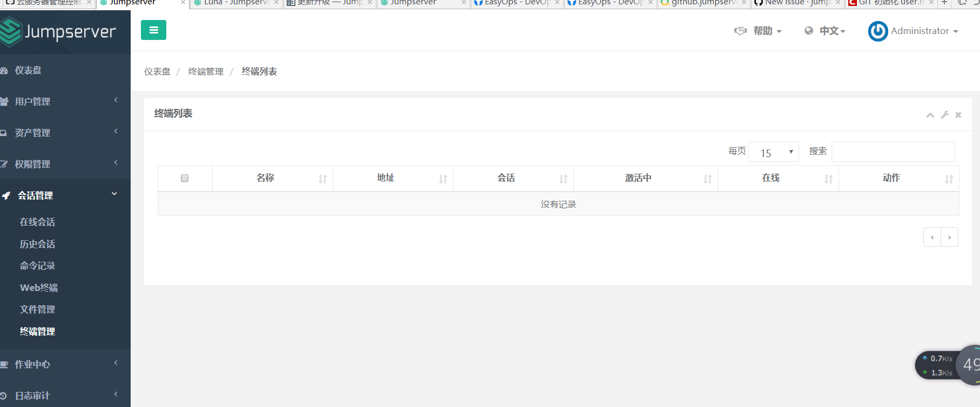
Task: Expand the 权限管理 sidebar menu
Action: point(65,164)
